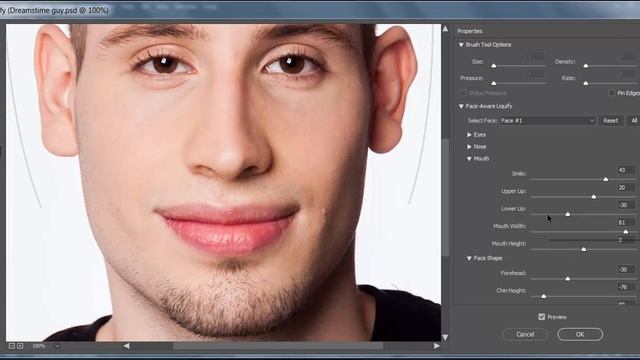Click the Mouth Width value field showing 81
The width and height of the screenshot is (640, 360).
pos(626,223)
